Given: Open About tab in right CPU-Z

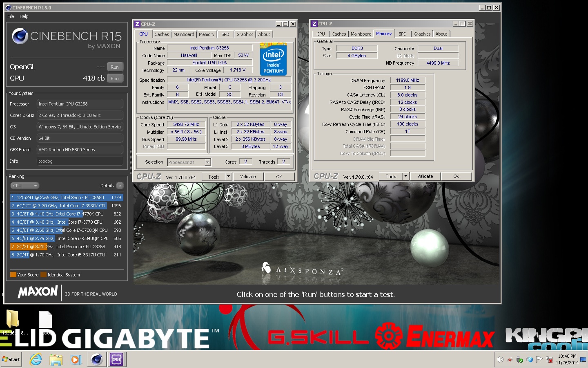Looking at the screenshot, I should 441,34.
